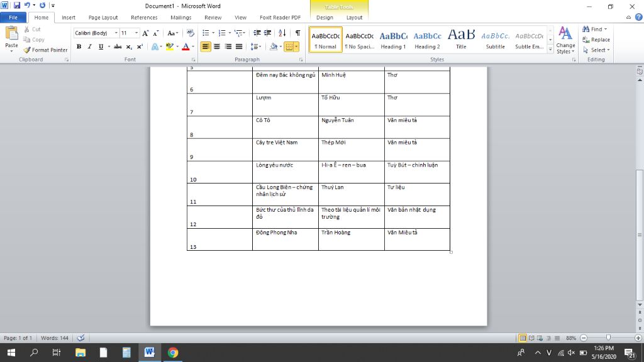644x362 pixels.
Task: Click the Text Highlight Color button
Action: 170,47
